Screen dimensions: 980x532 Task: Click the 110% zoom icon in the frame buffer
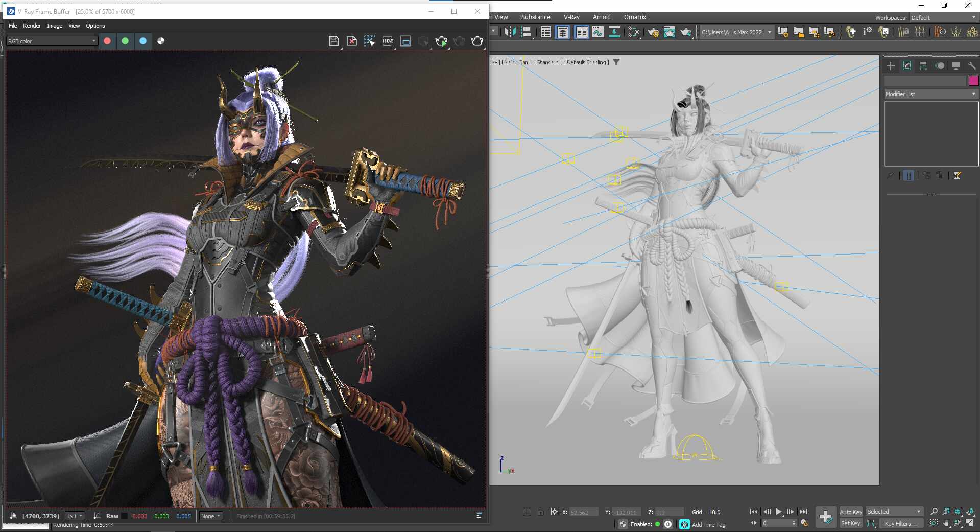[x=388, y=41]
